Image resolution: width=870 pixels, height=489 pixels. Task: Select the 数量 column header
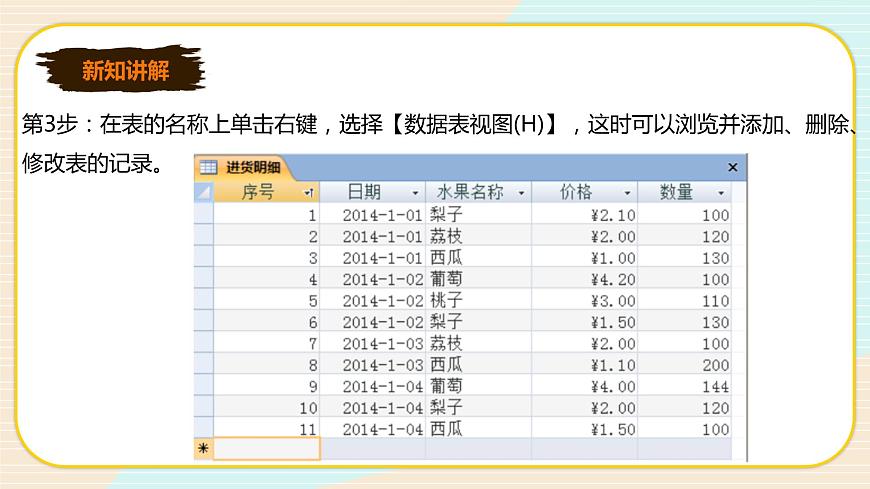684,192
